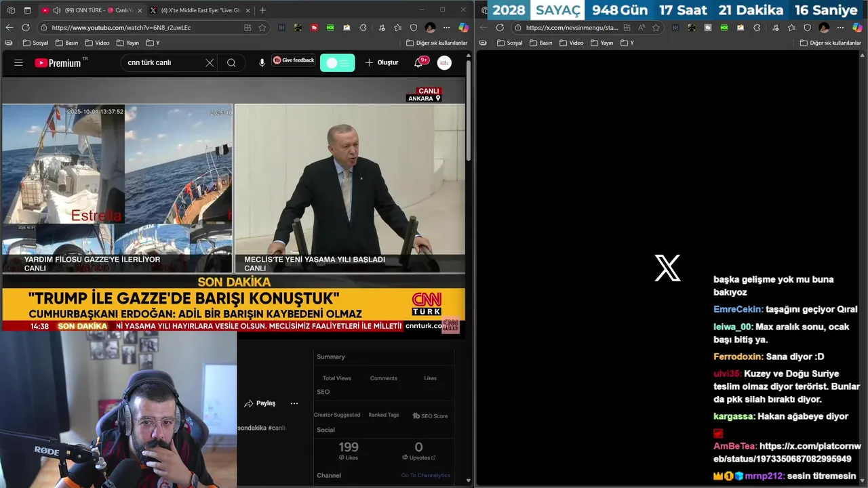Follow the Go To Channelytics link
This screenshot has width=868, height=488.
(x=425, y=475)
